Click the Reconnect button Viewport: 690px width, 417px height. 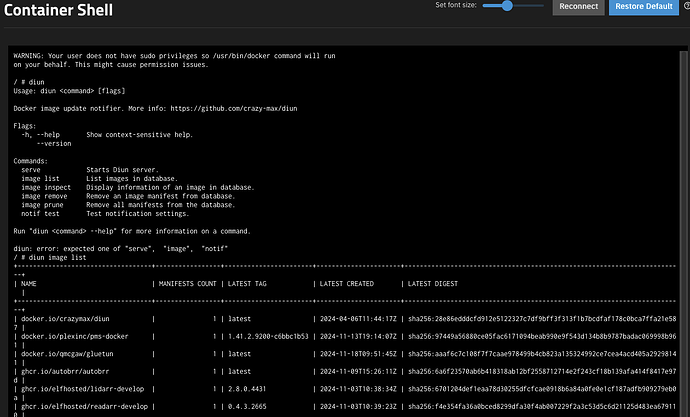pyautogui.click(x=578, y=7)
